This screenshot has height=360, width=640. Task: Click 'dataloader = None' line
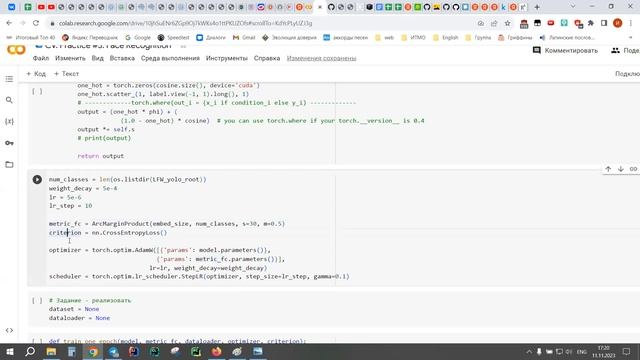click(79, 318)
